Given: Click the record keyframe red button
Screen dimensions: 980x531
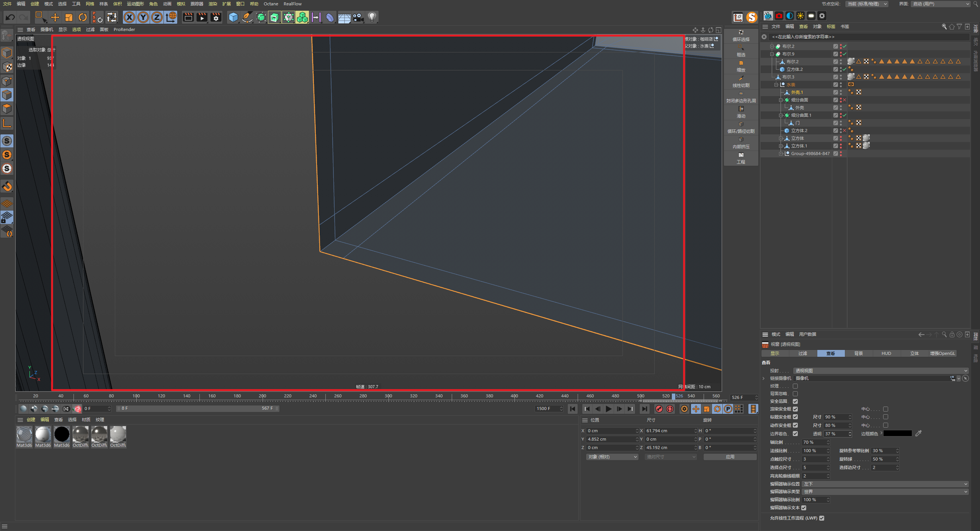Looking at the screenshot, I should [659, 409].
